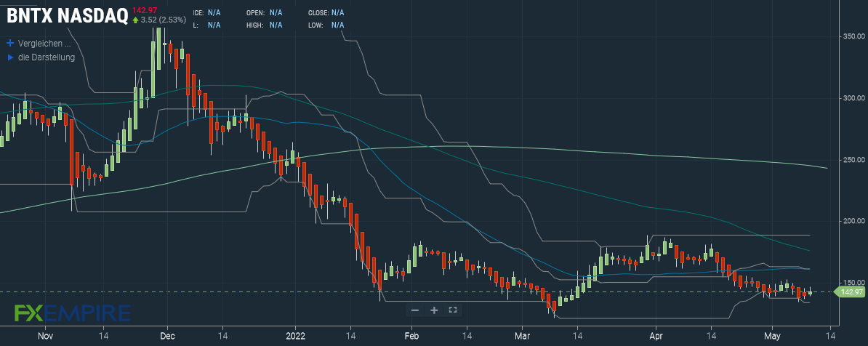Click the Dec date label on time axis
This screenshot has height=346, width=868.
[168, 336]
